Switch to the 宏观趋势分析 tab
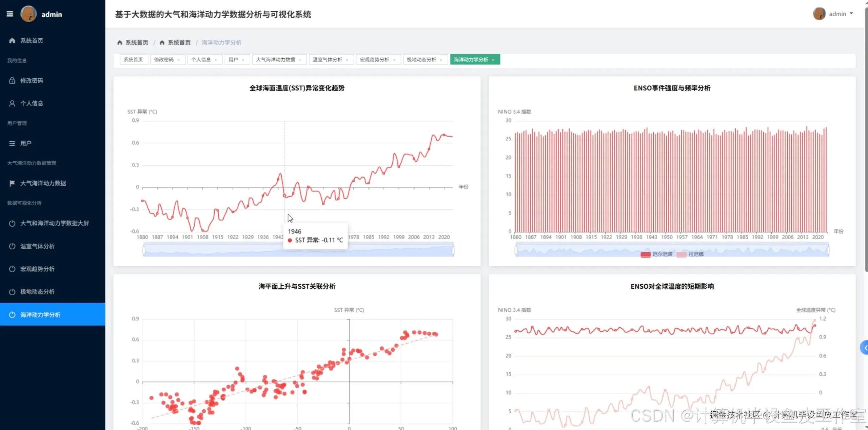This screenshot has width=868, height=430. (x=374, y=60)
